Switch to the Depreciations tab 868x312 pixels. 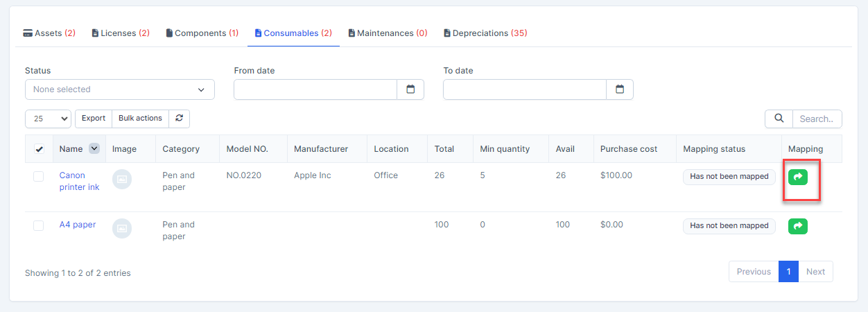pyautogui.click(x=485, y=33)
